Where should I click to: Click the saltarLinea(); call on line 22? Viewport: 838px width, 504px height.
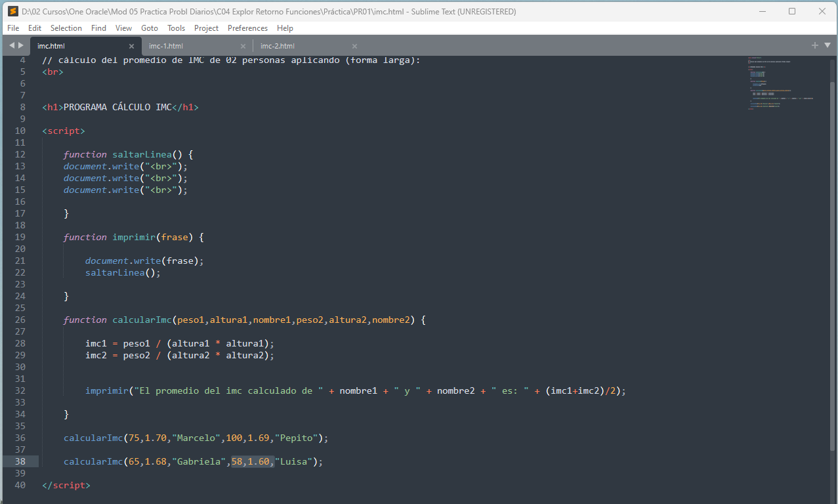[123, 272]
